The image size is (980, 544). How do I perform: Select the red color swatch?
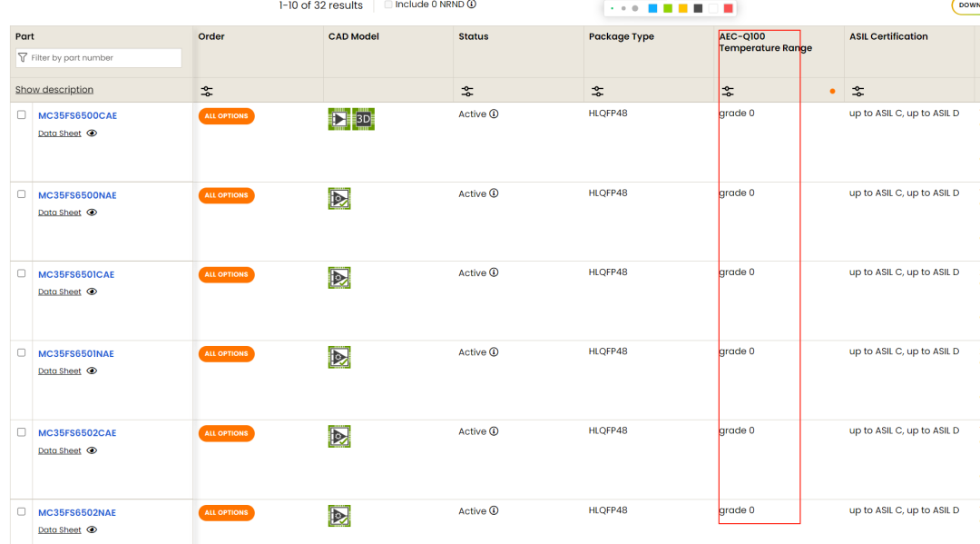point(728,8)
